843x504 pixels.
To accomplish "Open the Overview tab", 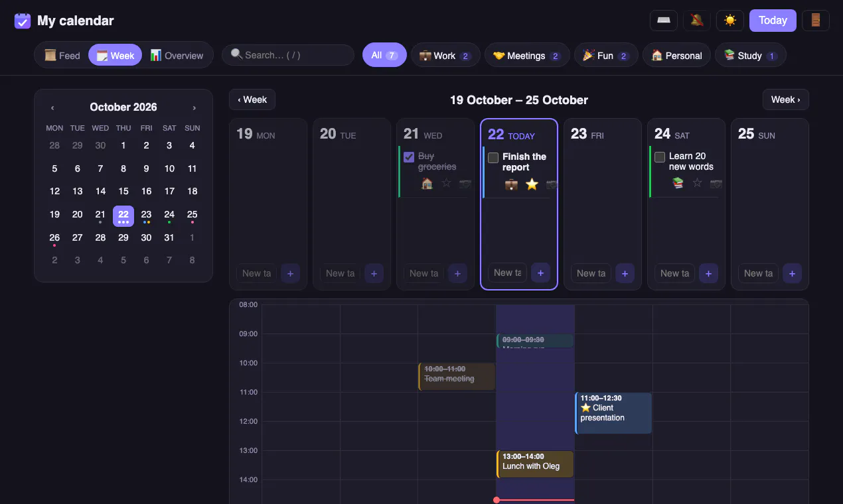I will 177,56.
